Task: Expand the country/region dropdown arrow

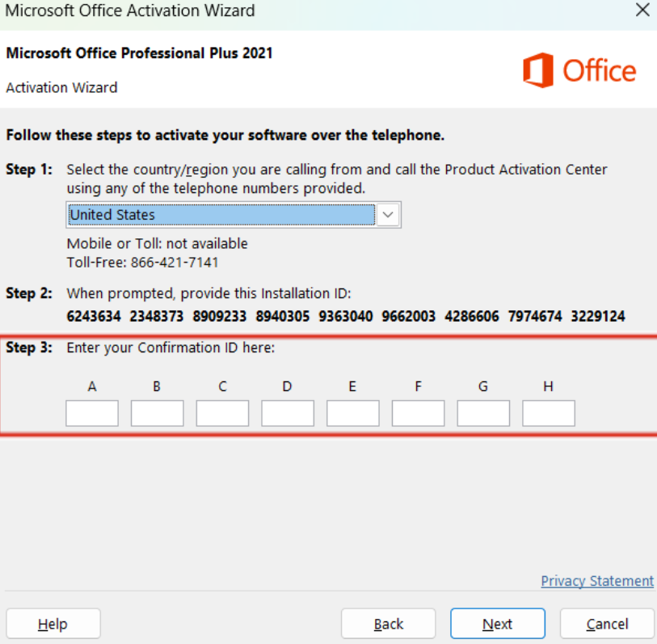Action: [x=388, y=214]
